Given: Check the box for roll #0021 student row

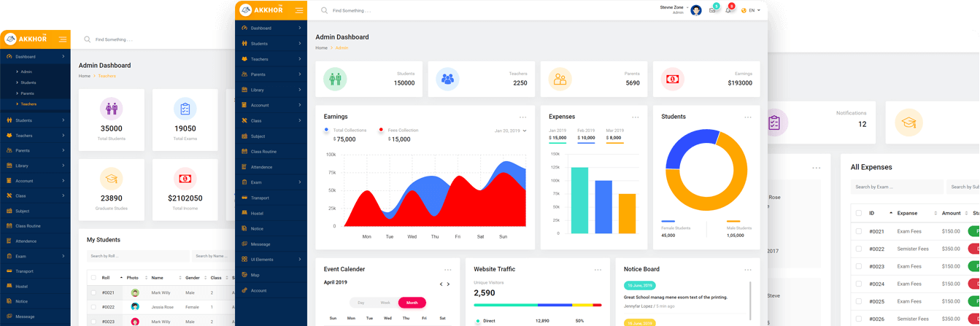Looking at the screenshot, I should pyautogui.click(x=93, y=292).
